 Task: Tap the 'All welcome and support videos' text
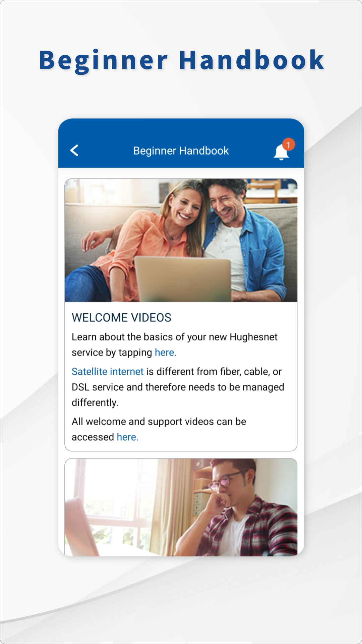159,422
